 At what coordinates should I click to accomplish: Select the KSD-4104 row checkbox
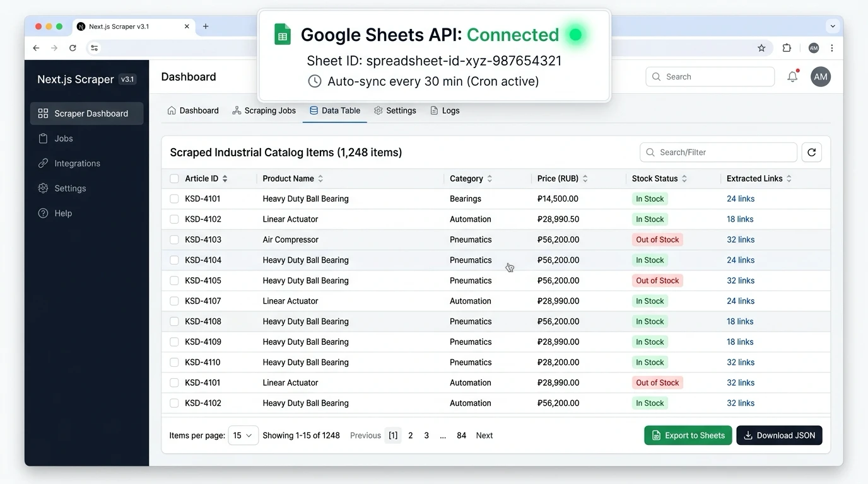click(174, 260)
